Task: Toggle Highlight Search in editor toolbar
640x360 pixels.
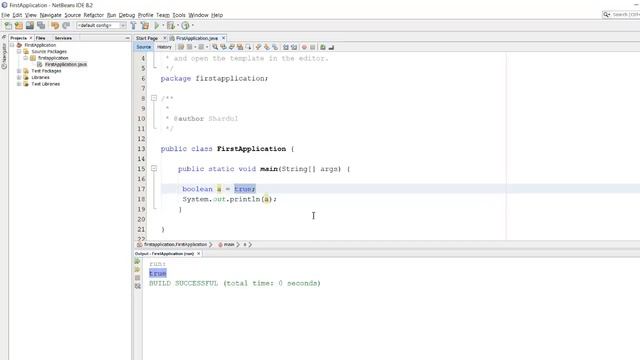Action: coord(240,47)
